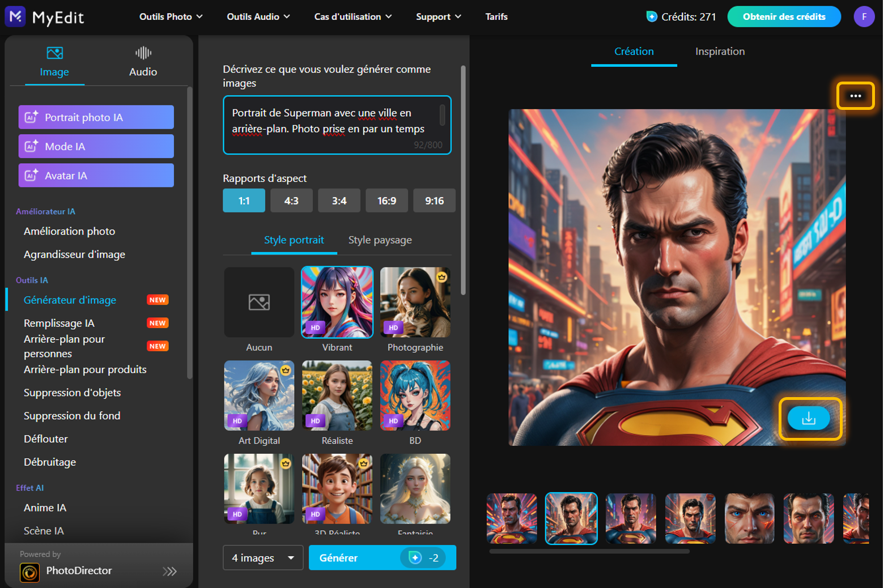Open Remplissage IA tool

point(59,323)
